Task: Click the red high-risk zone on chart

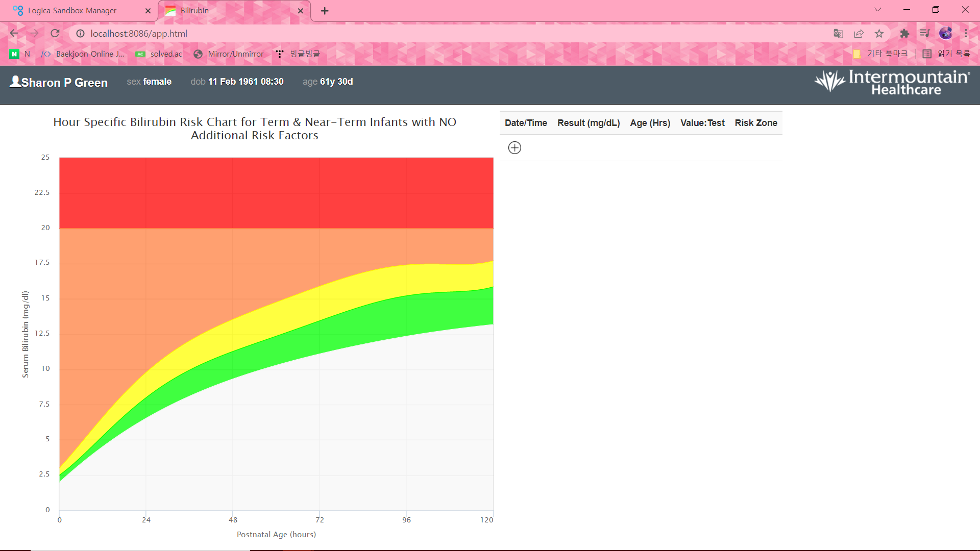Action: 276,193
